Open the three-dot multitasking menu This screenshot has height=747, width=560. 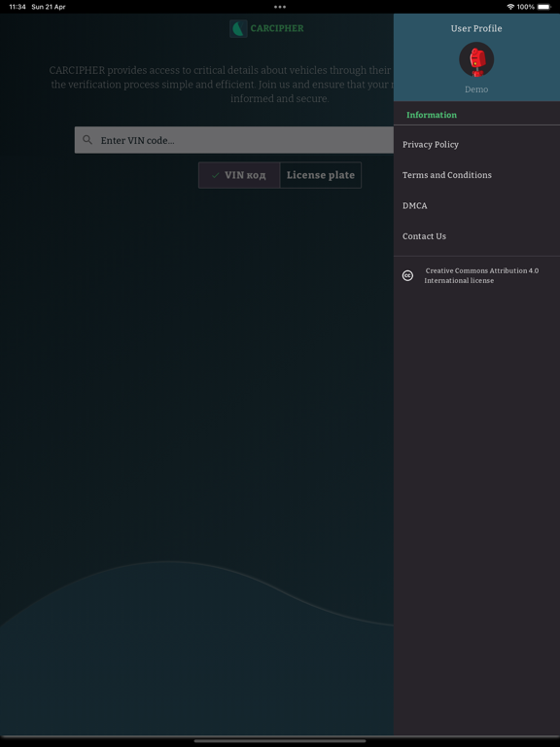click(280, 7)
